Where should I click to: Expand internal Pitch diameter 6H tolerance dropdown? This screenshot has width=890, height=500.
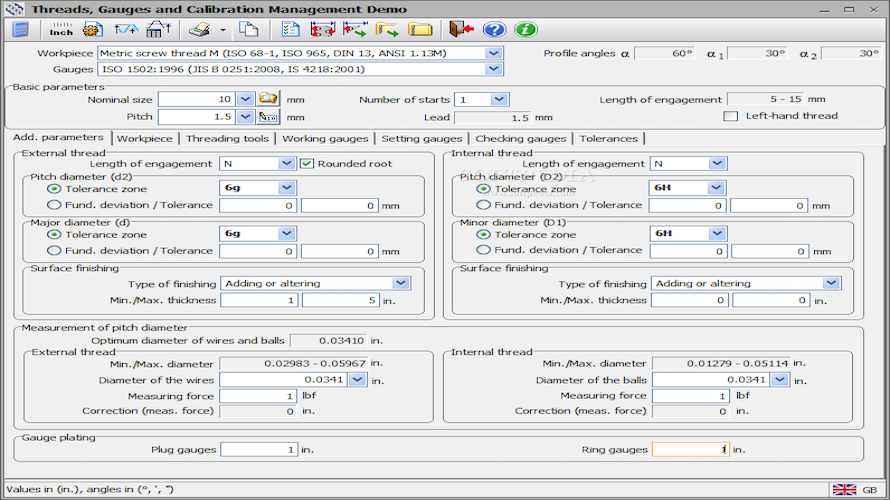[716, 187]
